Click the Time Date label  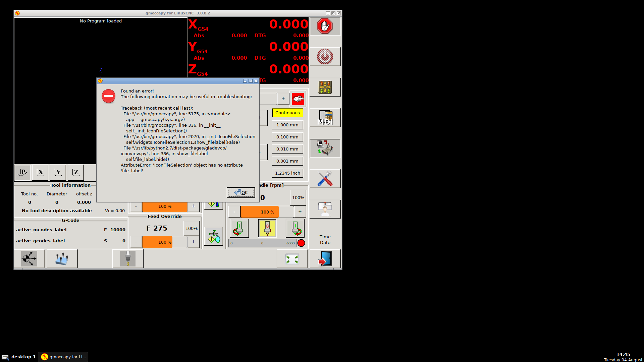point(325,240)
